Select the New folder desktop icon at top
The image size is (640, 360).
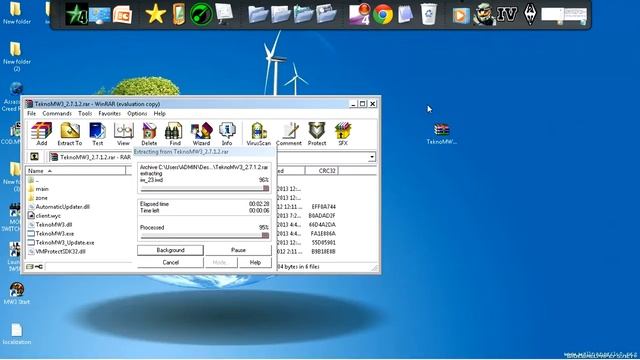(16, 14)
